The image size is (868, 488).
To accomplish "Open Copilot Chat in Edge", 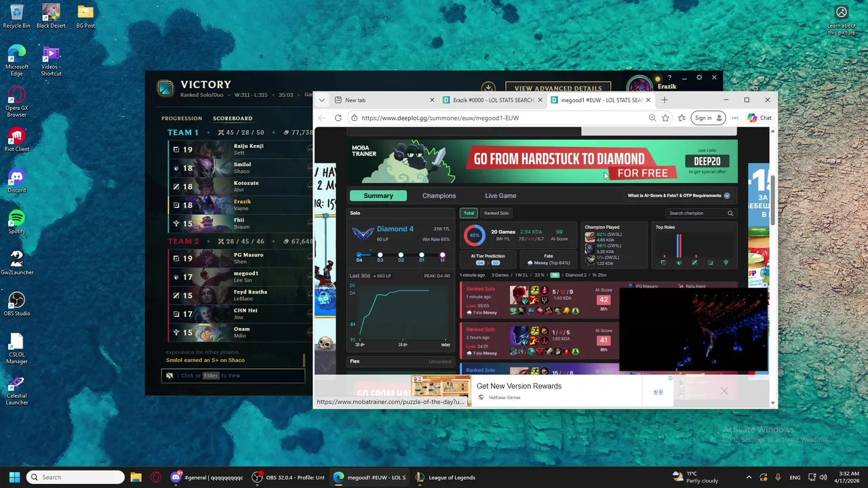I will tap(759, 118).
